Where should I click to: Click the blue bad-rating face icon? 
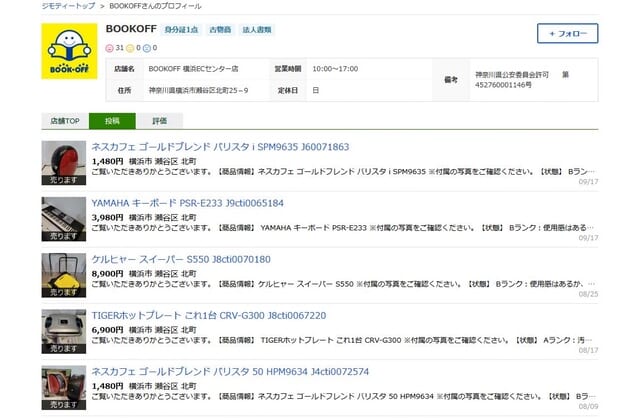[x=147, y=48]
